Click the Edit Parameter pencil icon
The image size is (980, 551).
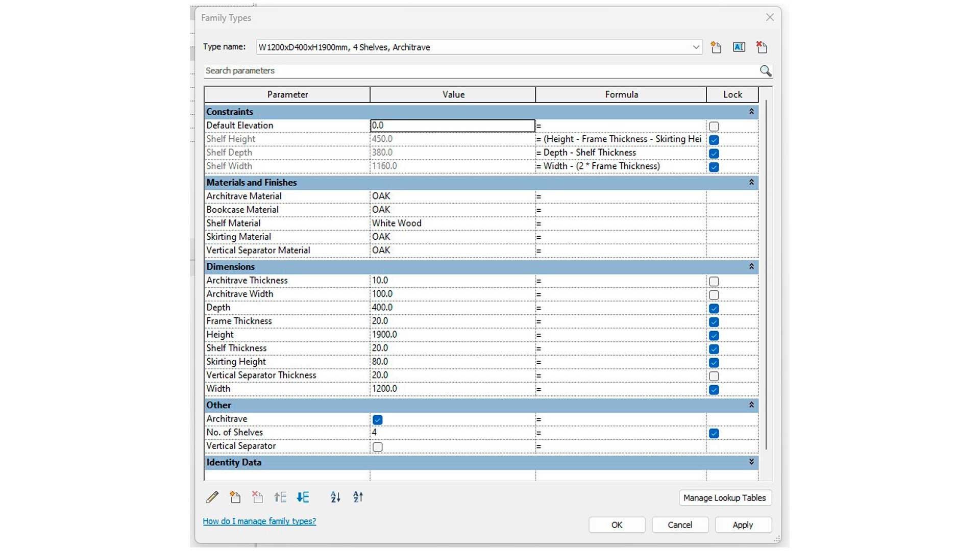[x=212, y=497]
